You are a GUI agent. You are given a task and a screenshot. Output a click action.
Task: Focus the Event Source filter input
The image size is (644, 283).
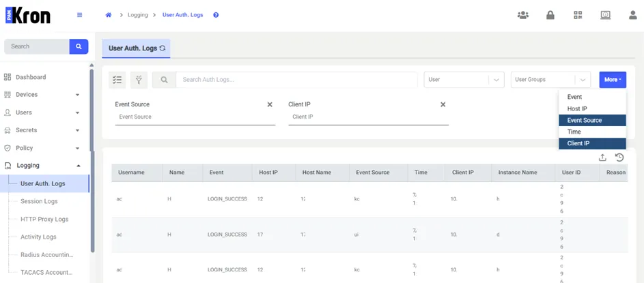point(195,117)
